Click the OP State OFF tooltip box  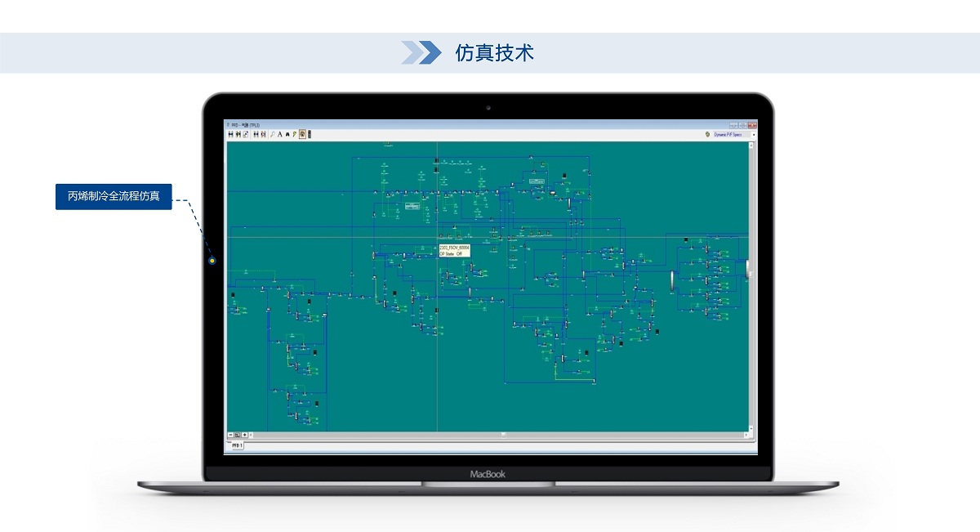454,250
